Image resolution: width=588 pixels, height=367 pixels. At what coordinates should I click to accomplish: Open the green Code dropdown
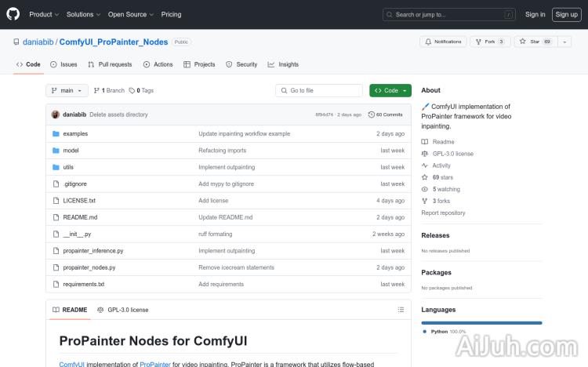click(390, 90)
